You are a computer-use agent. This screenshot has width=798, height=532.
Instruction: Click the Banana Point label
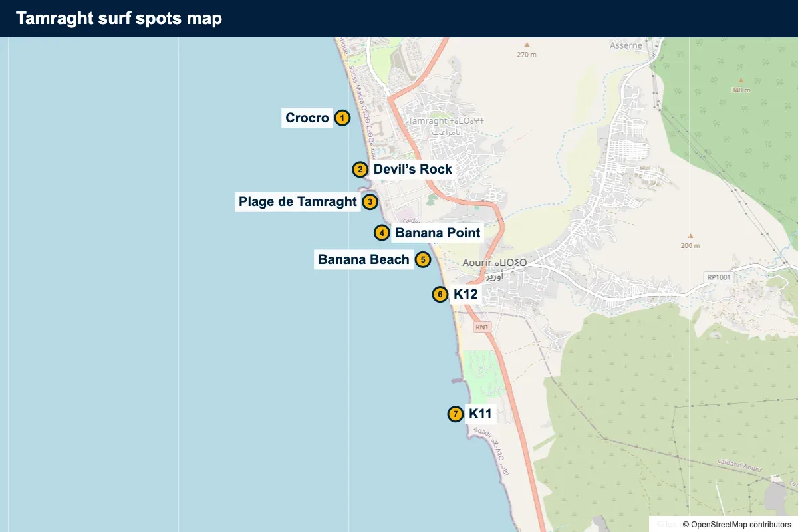pyautogui.click(x=438, y=233)
